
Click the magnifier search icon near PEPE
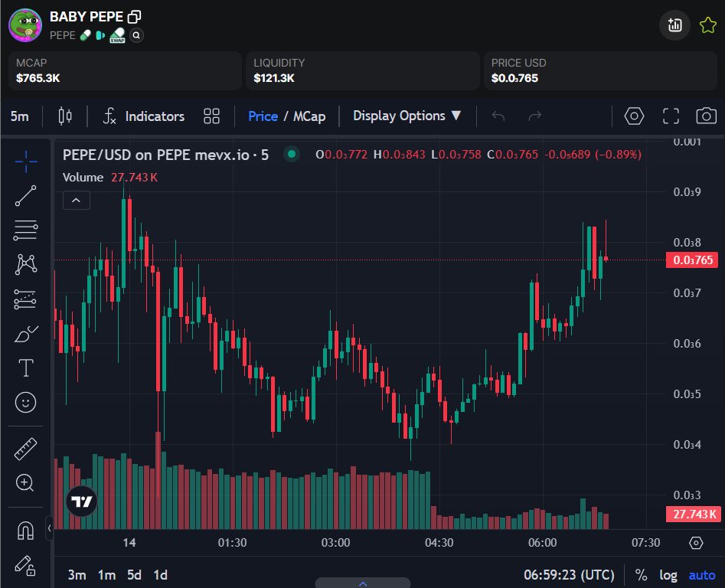click(x=136, y=35)
